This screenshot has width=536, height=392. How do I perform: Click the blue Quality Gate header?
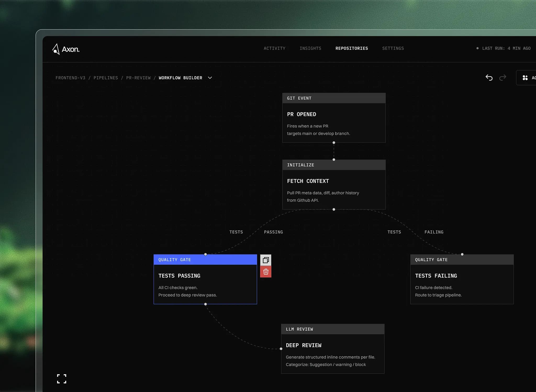[x=205, y=260]
